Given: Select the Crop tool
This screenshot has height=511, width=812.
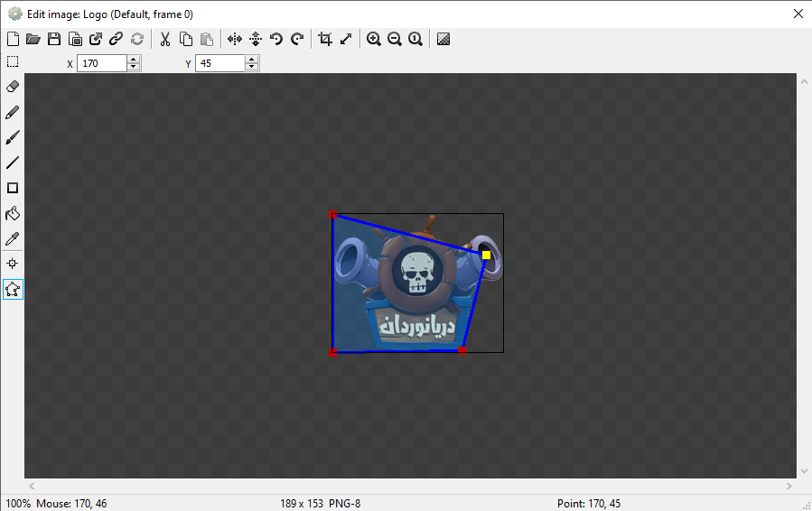Looking at the screenshot, I should pyautogui.click(x=325, y=39).
